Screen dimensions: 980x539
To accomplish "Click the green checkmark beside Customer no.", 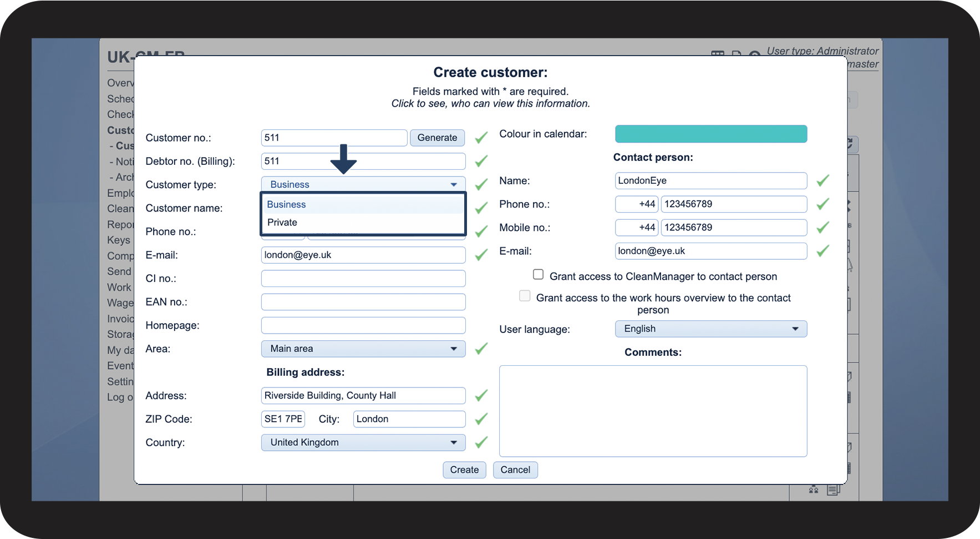I will click(x=481, y=138).
